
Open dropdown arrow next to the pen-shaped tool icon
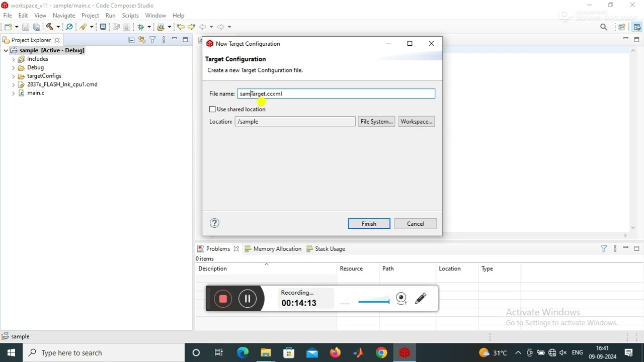(x=92, y=27)
